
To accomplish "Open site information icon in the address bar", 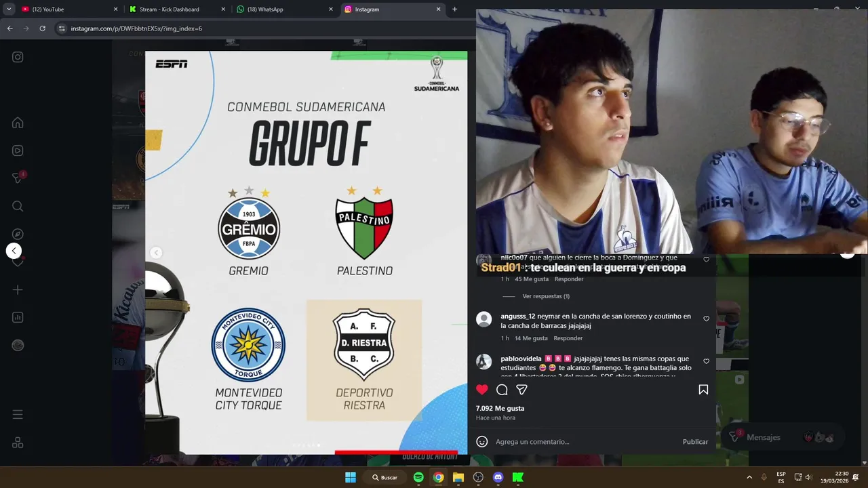I will (62, 28).
